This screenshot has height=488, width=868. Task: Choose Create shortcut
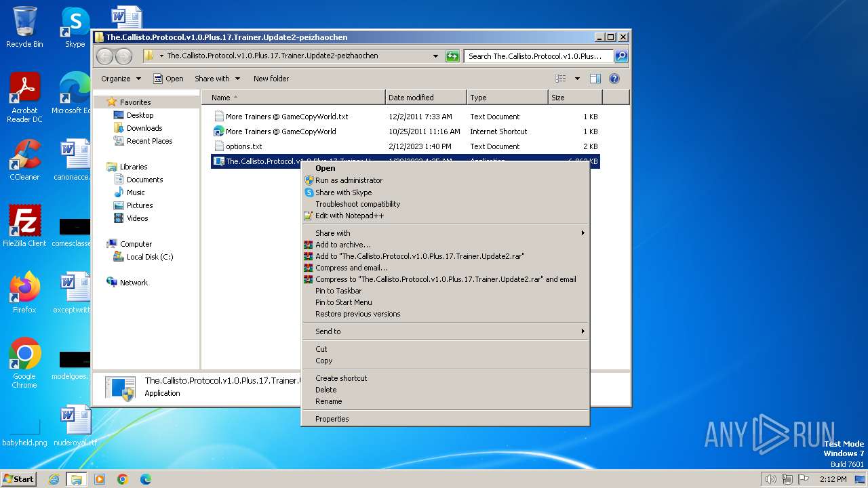tap(445, 378)
